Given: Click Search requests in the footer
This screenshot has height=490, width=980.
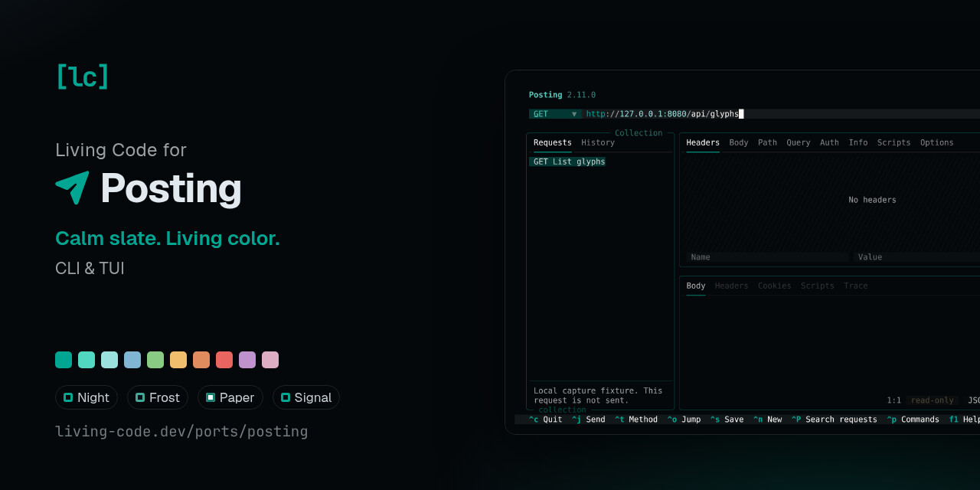Looking at the screenshot, I should coord(835,420).
